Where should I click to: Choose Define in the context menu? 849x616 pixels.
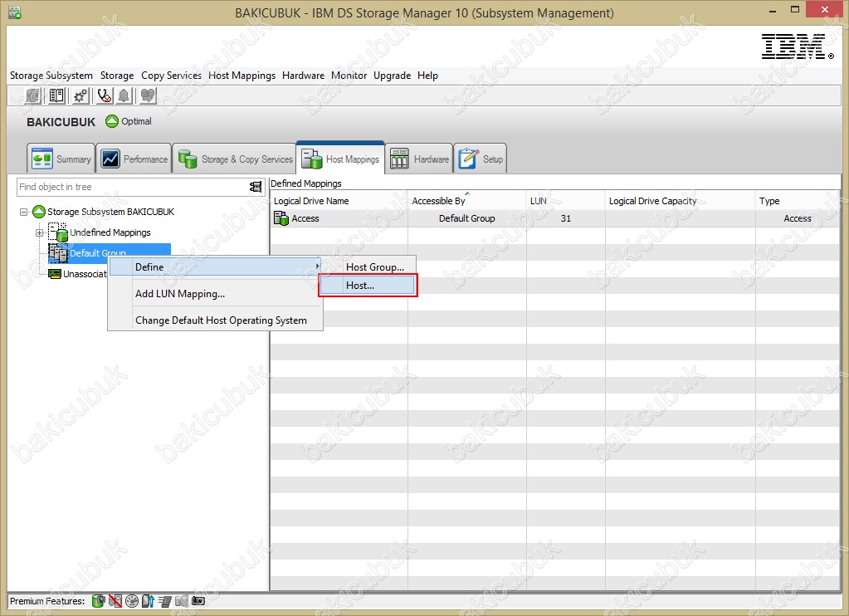click(216, 267)
